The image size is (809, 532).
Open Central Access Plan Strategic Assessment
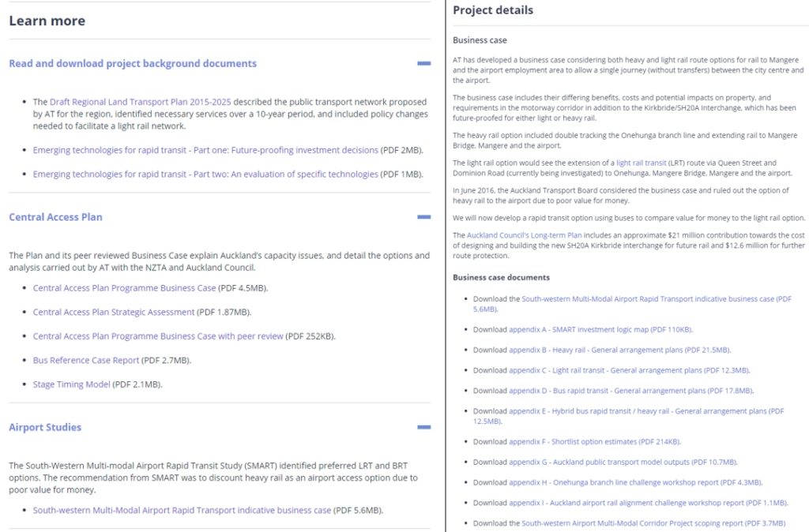(x=114, y=313)
